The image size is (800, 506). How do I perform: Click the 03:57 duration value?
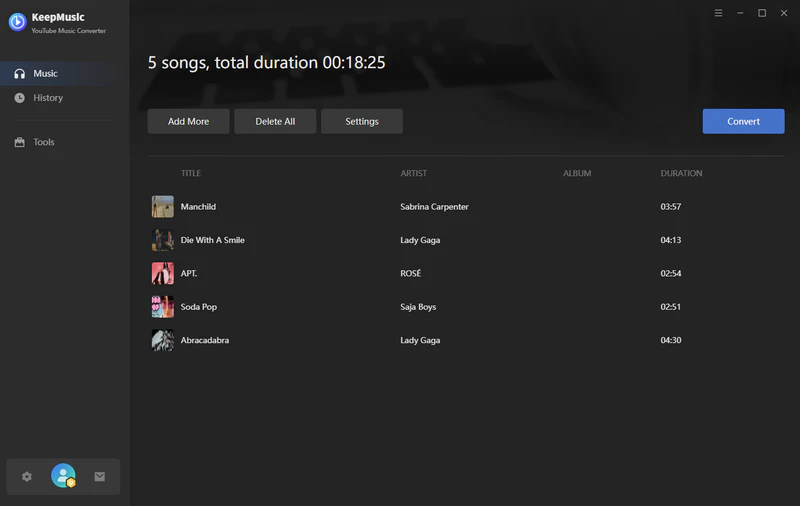(670, 207)
